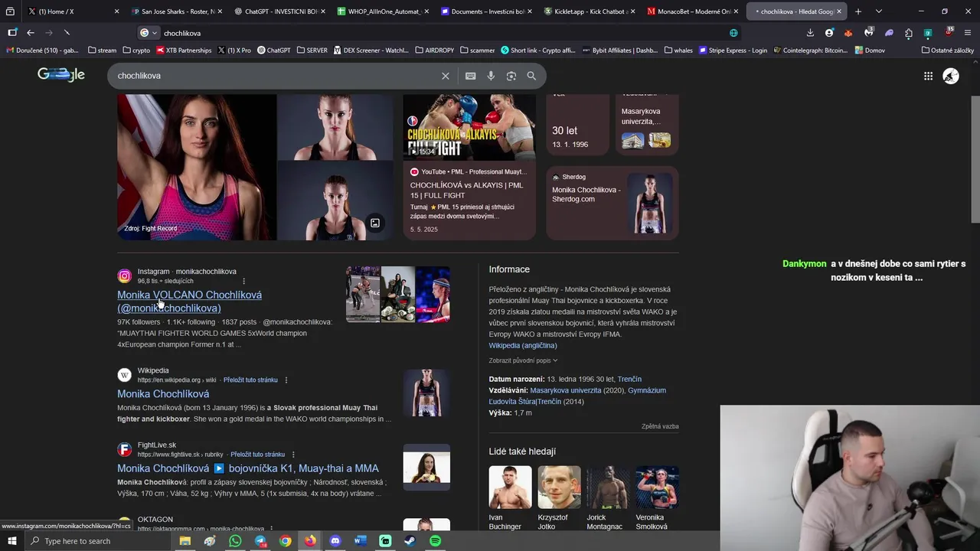Open the Windows Start menu
Screen dimensions: 980x551
coord(12,541)
